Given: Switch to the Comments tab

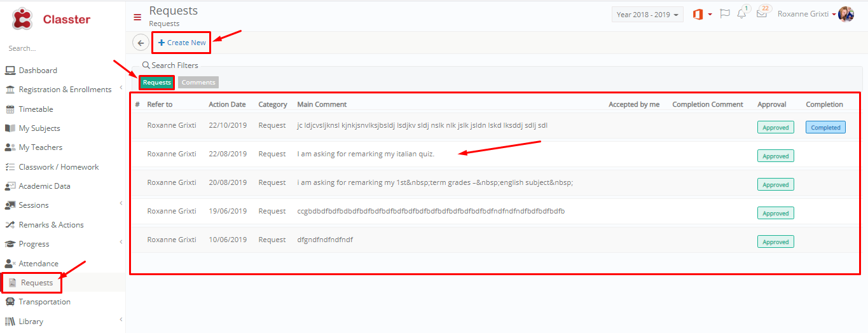Looking at the screenshot, I should coord(198,83).
